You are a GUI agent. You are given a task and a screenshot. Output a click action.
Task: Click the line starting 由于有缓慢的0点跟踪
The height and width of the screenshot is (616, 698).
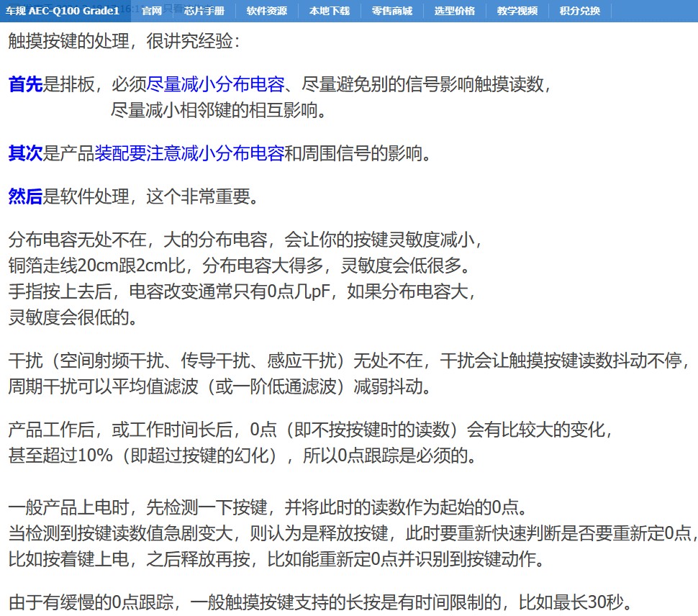(x=320, y=602)
